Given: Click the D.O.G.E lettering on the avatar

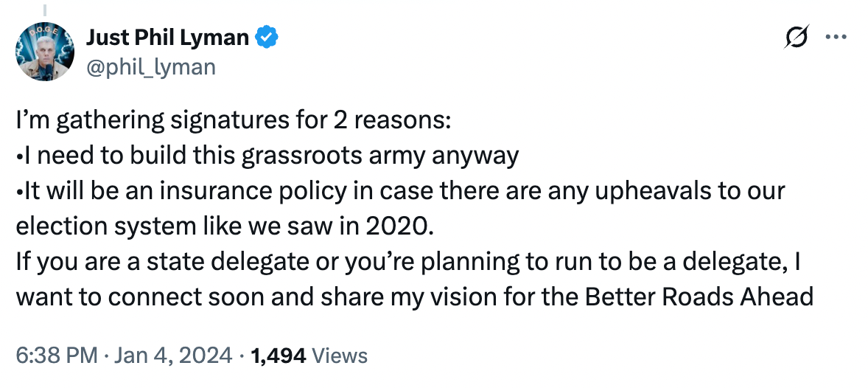Looking at the screenshot, I should coord(46,31).
